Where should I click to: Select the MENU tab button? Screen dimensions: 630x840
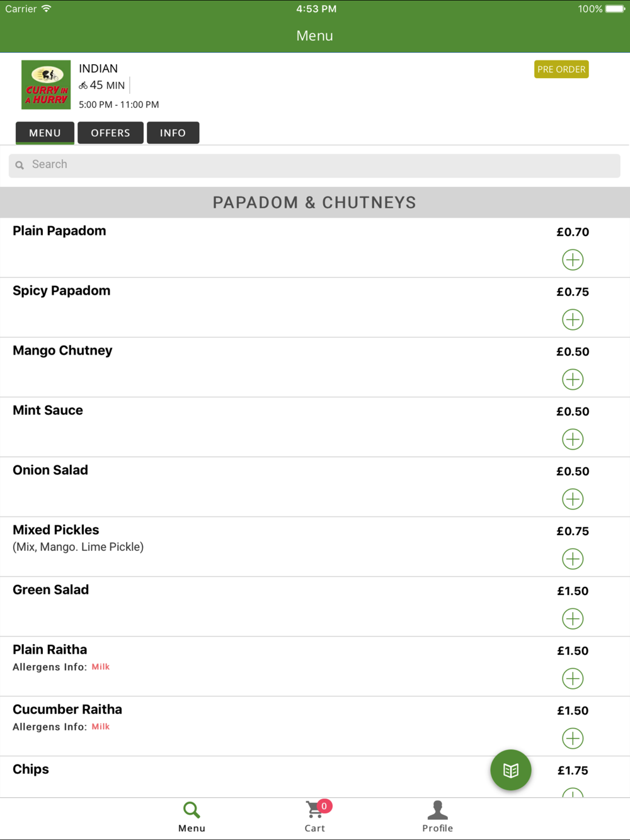tap(45, 133)
